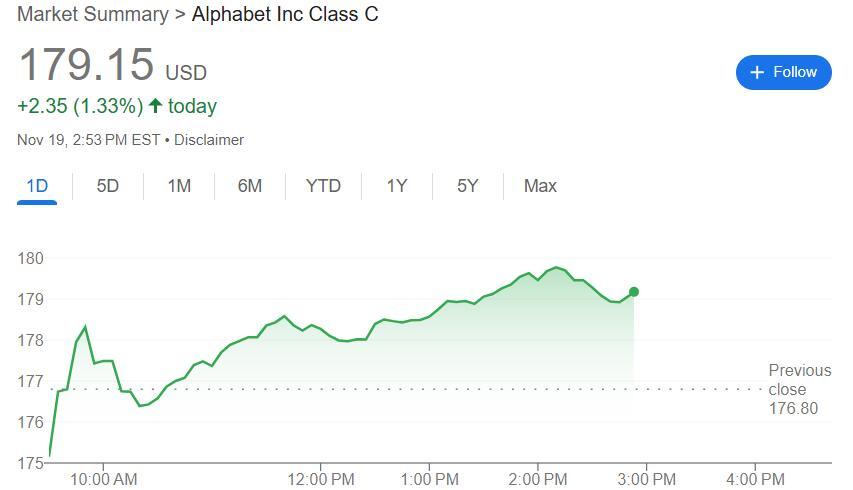
Task: Open the Market Summary link
Action: click(93, 15)
